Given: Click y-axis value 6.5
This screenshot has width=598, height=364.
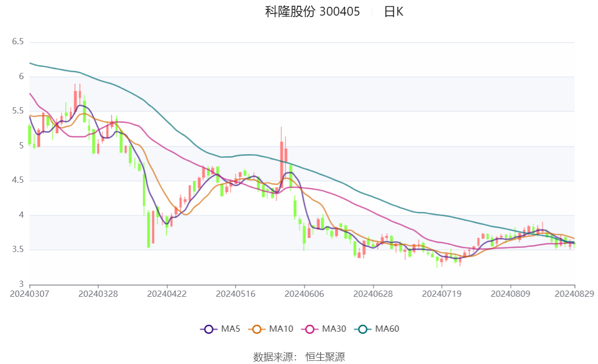Looking at the screenshot, I should pyautogui.click(x=18, y=42).
